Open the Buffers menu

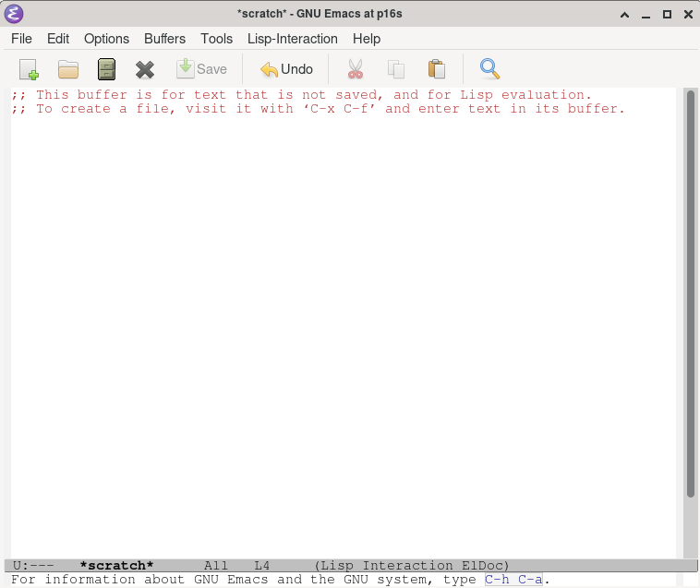coord(164,39)
